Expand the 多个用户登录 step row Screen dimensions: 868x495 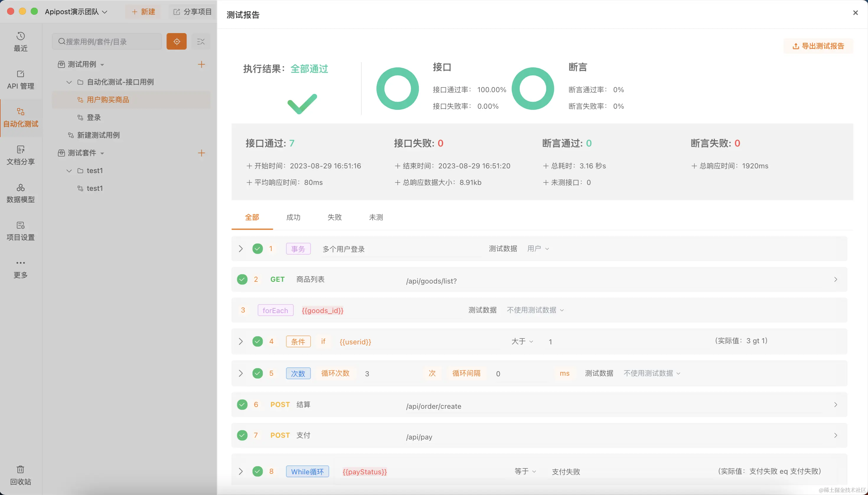point(241,248)
